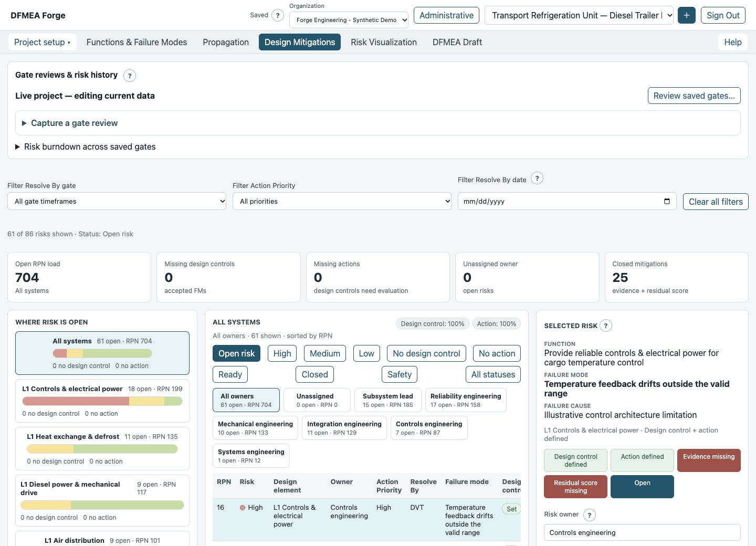The width and height of the screenshot is (756, 546).
Task: Open the project selector dropdown
Action: [580, 15]
